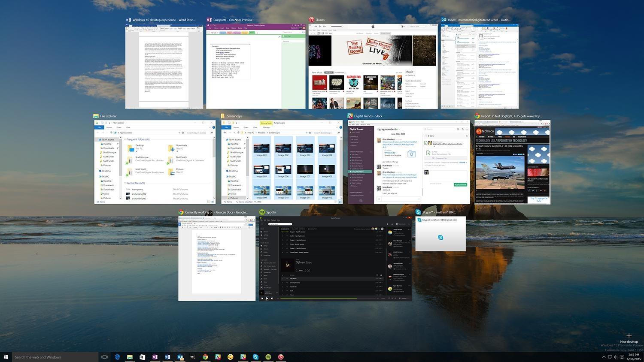Screen dimensions: 644x362
Task: Click the Outlook icon in the taskbar
Action: click(x=180, y=357)
